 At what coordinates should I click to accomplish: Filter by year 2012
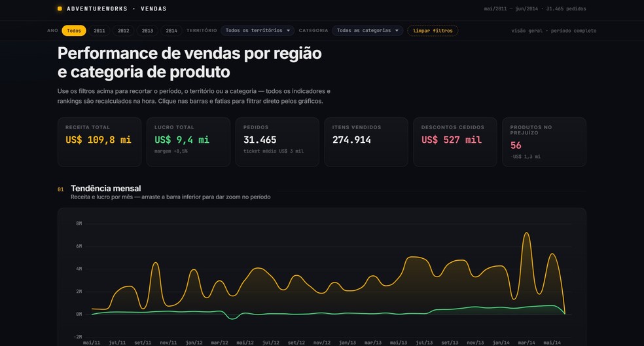(123, 31)
